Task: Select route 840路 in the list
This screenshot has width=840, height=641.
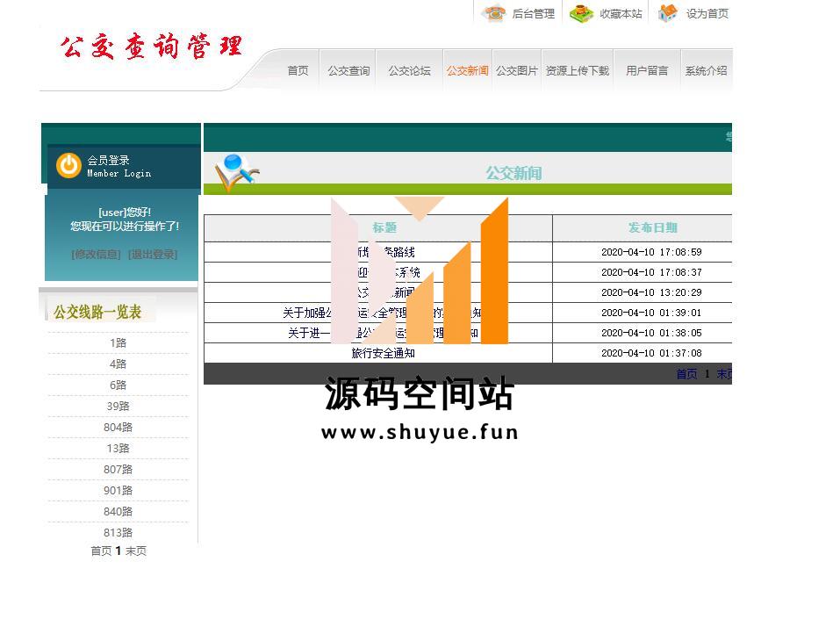Action: click(118, 511)
